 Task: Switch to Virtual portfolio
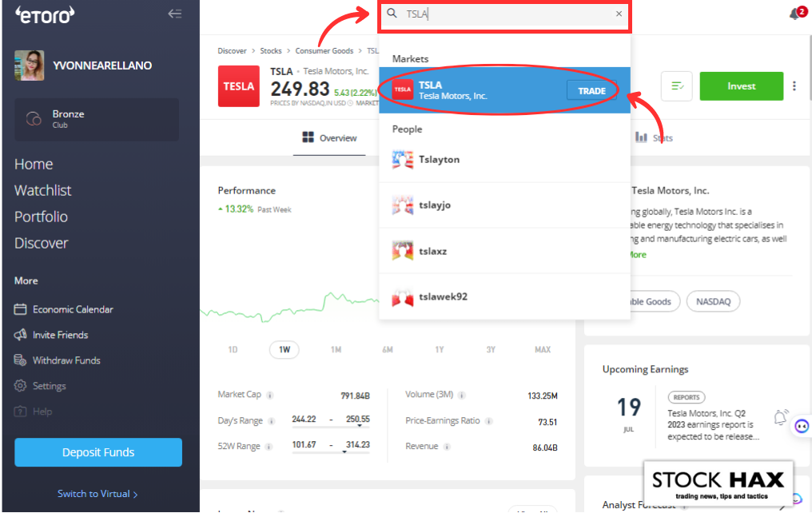pyautogui.click(x=98, y=494)
